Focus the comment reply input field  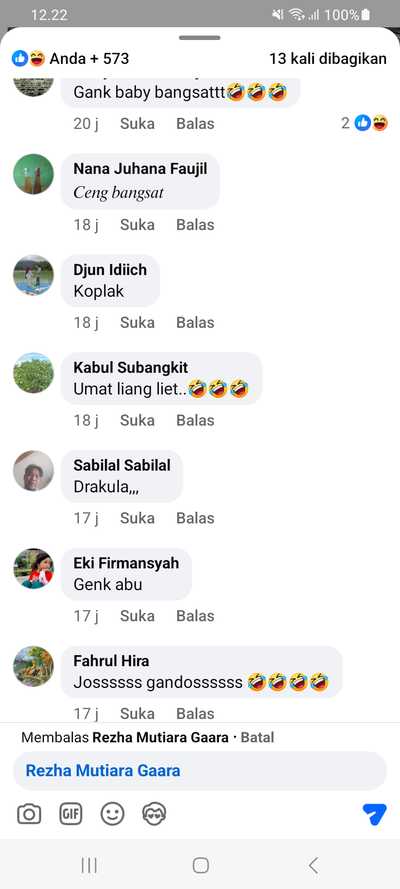tap(200, 771)
